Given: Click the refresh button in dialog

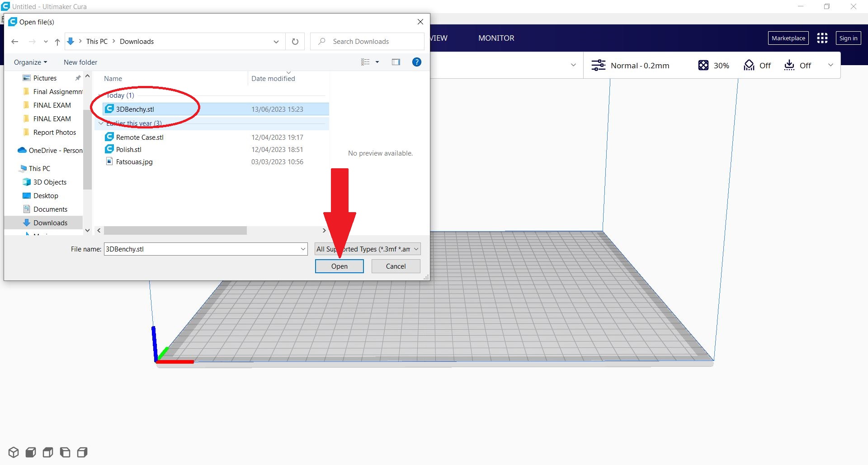Looking at the screenshot, I should point(295,42).
